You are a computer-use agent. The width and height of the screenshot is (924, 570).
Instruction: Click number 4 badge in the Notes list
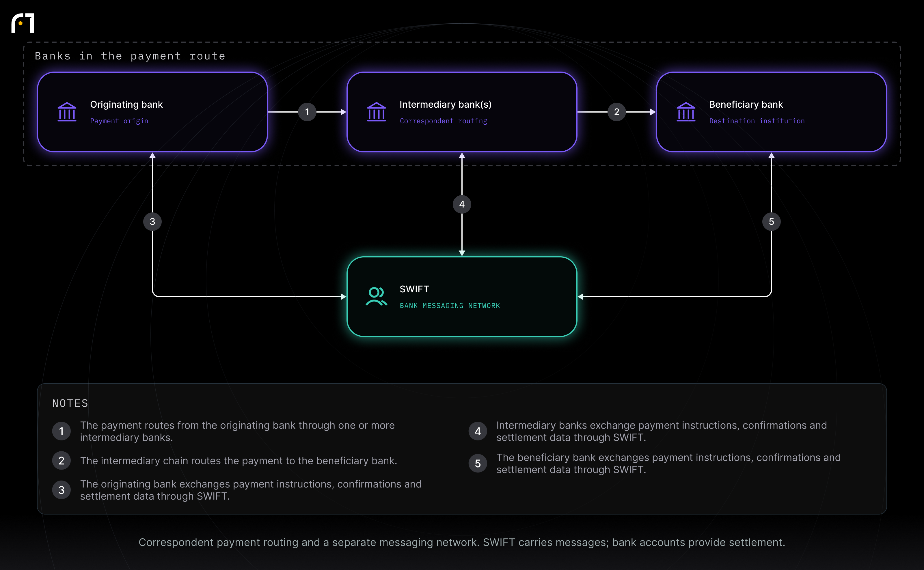coord(478,431)
